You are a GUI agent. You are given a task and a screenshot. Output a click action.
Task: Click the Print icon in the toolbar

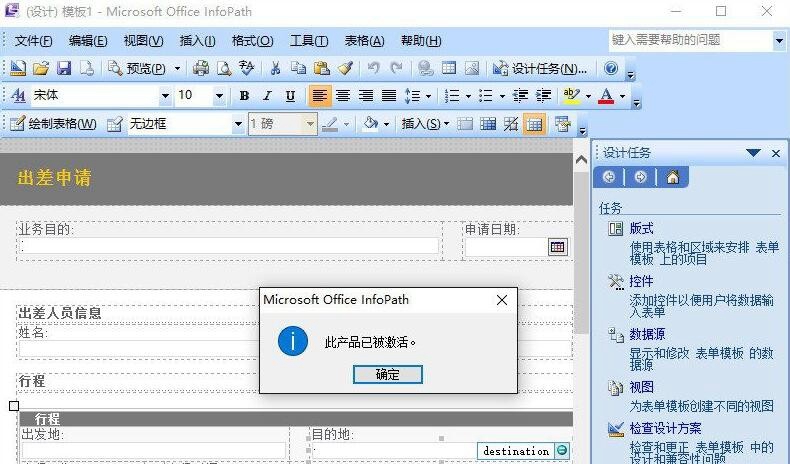[x=201, y=68]
